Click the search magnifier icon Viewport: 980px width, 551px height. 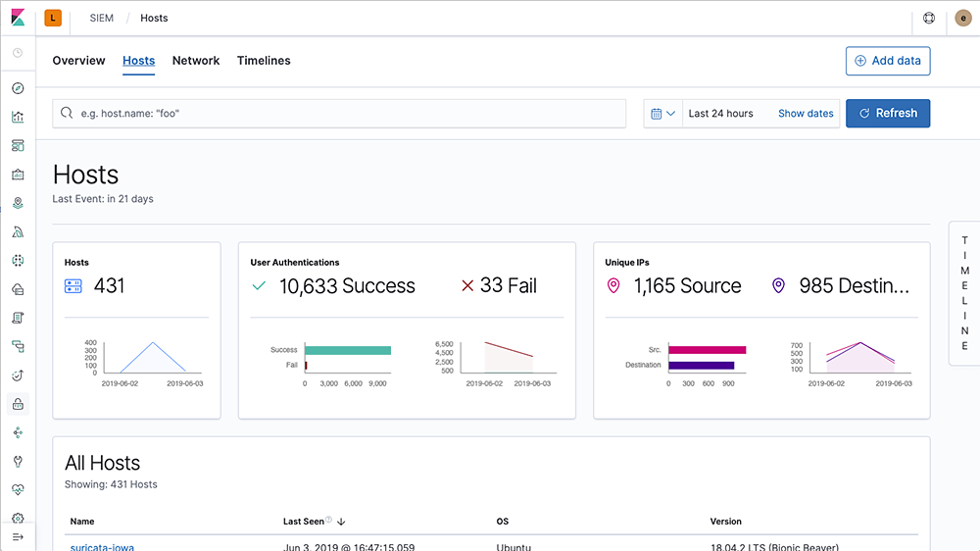tap(67, 113)
